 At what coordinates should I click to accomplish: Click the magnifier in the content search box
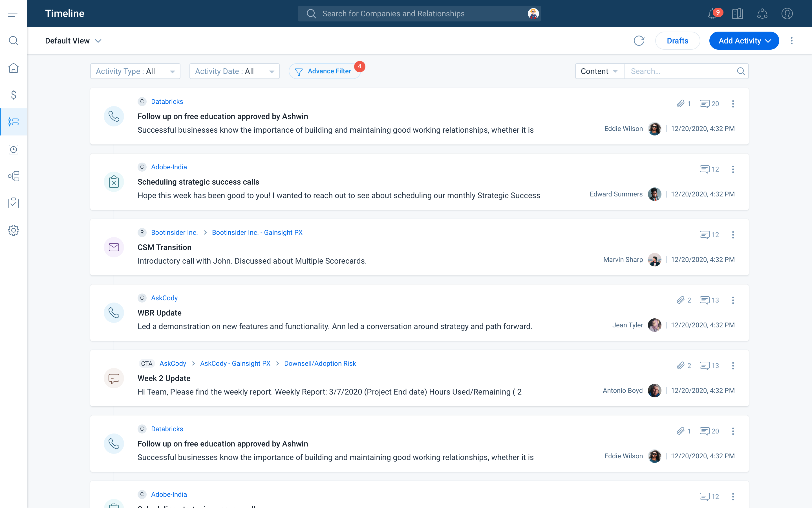[741, 71]
